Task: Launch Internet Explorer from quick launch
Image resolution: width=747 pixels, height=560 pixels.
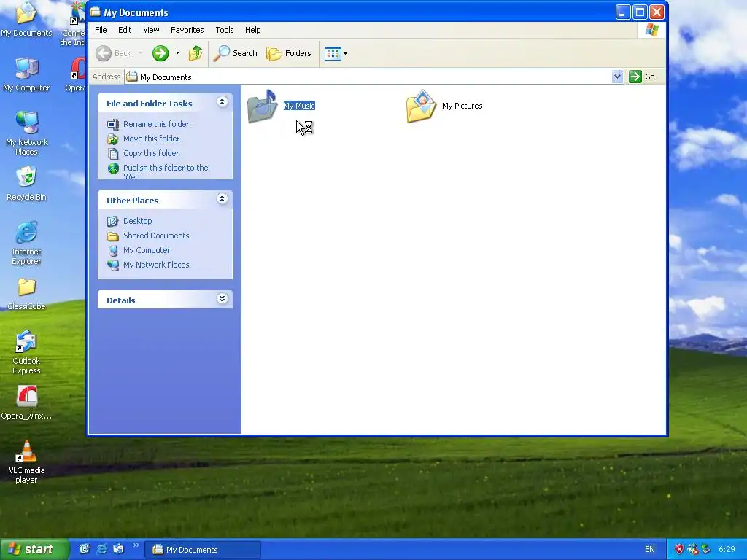Action: coord(101,549)
